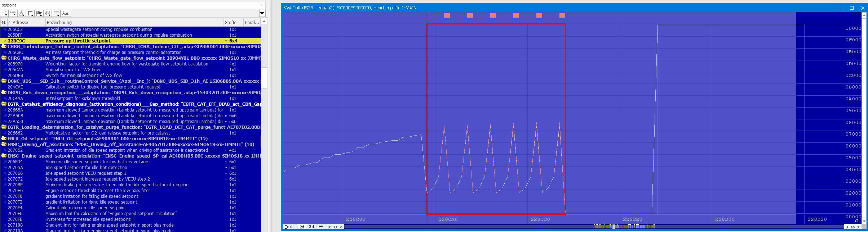This screenshot has width=868, height=232.
Task: Open the black arrow dropdown right of toolbar
Action: point(262,13)
